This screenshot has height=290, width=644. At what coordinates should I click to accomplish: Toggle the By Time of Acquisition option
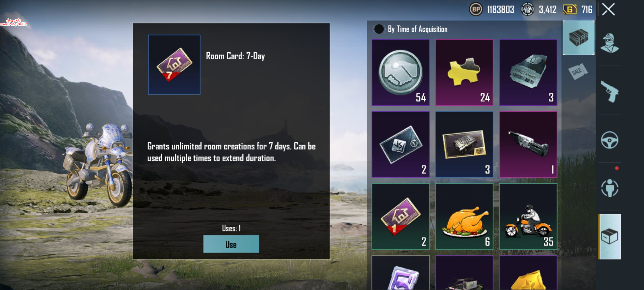(379, 29)
